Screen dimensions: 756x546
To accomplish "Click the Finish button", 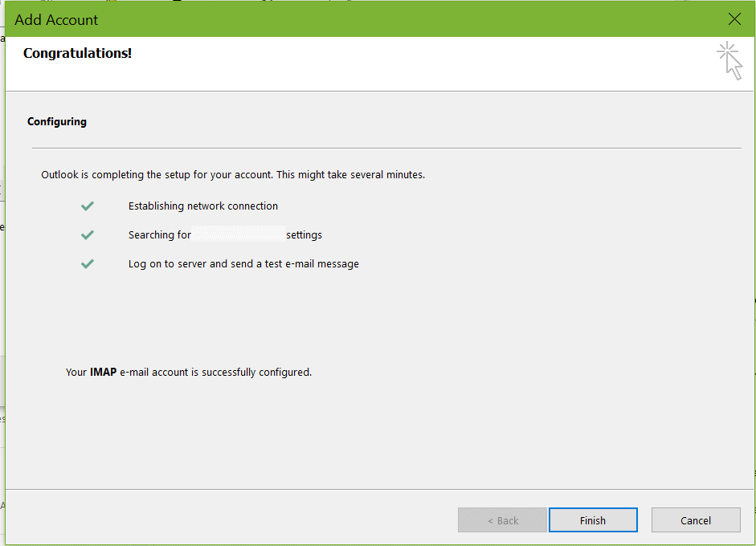I will pyautogui.click(x=593, y=520).
